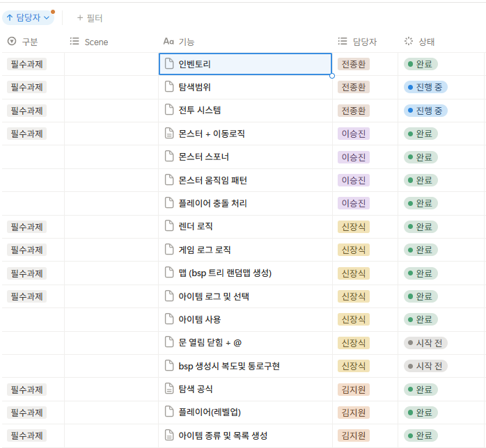486x448 pixels.
Task: Click the 아이템 사용 title text
Action: pyautogui.click(x=199, y=319)
